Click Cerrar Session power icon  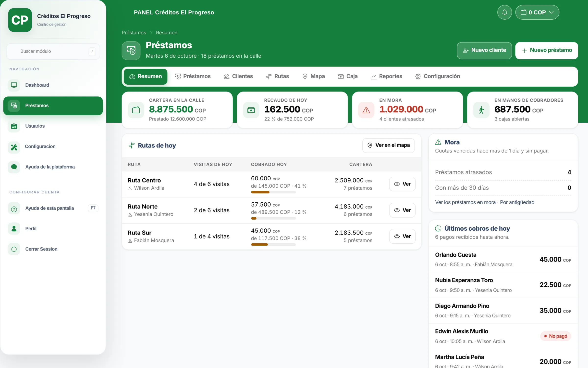coord(14,249)
